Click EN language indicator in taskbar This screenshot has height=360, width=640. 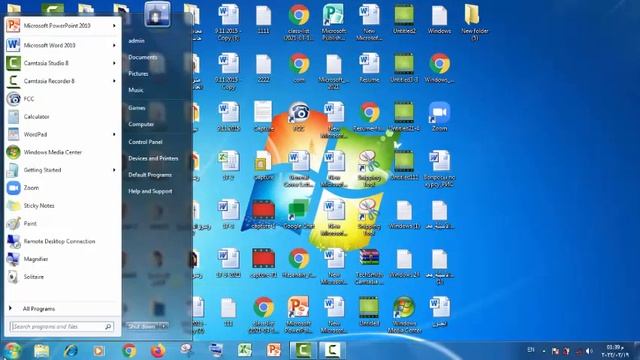tap(531, 350)
